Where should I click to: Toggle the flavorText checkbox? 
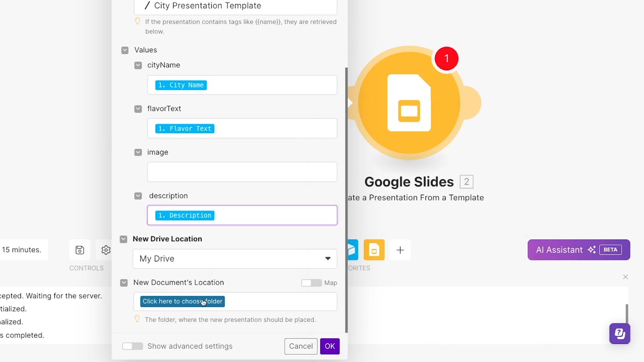138,109
